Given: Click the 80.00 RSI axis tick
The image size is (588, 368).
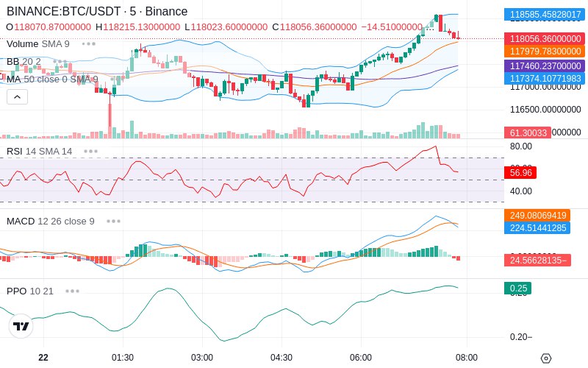Looking at the screenshot, I should coord(521,146).
